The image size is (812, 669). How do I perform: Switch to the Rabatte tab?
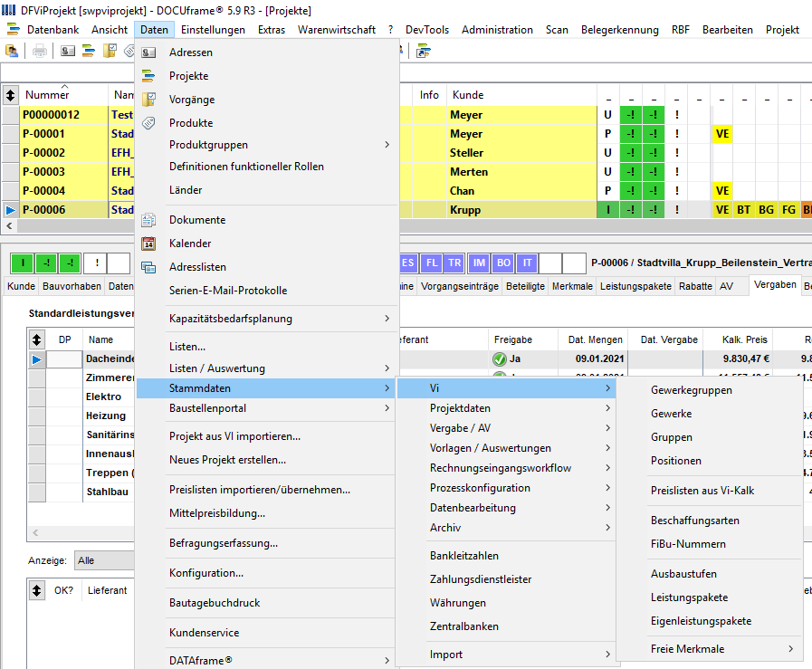[695, 286]
